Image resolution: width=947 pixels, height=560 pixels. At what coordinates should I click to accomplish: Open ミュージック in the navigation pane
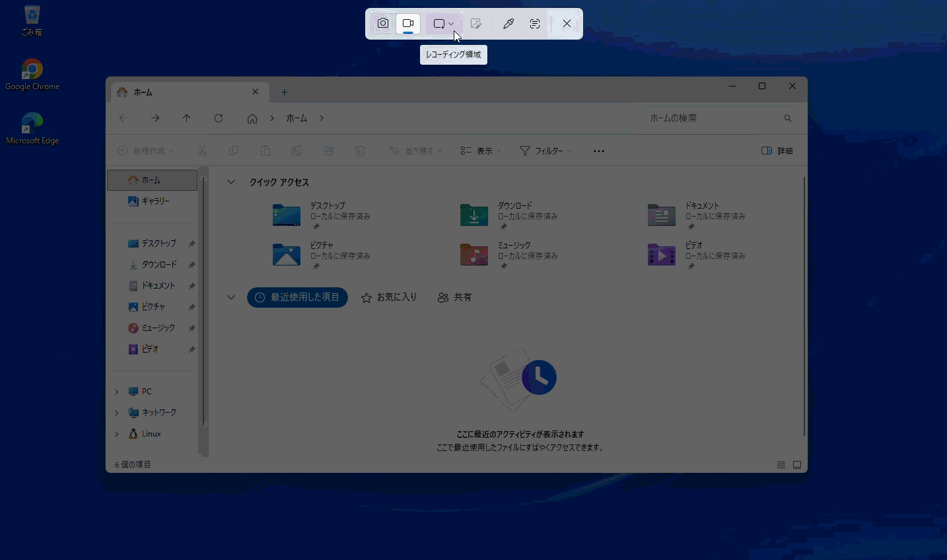pos(153,328)
